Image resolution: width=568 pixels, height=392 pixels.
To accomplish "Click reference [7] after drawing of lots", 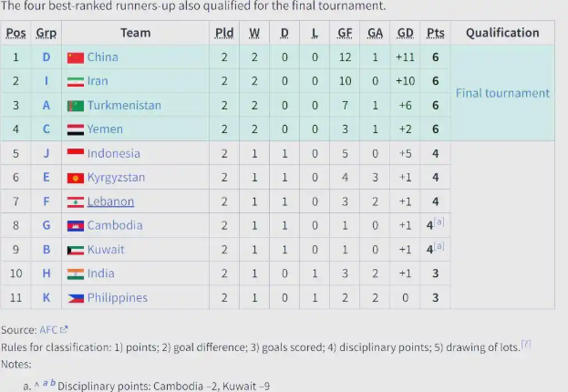I will (x=525, y=343).
